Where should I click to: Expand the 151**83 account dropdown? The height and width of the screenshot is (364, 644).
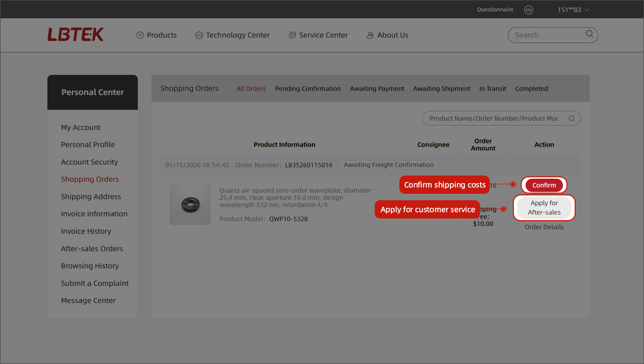click(573, 10)
